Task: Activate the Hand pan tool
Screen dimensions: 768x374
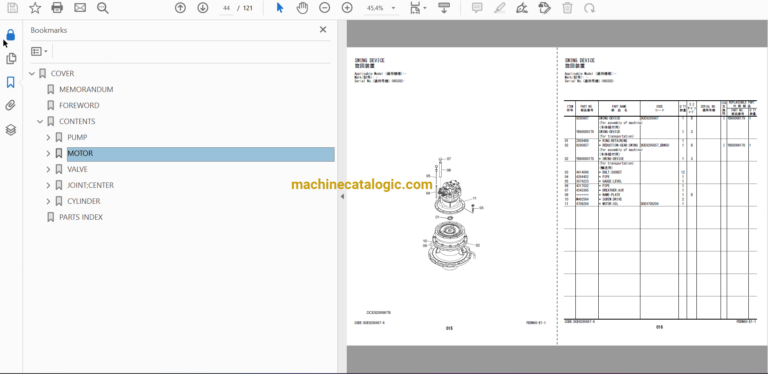Action: click(302, 8)
